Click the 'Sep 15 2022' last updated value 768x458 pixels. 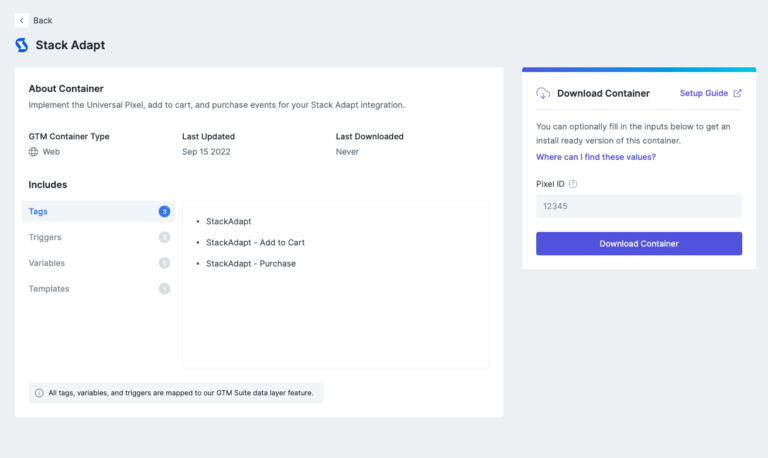(206, 152)
